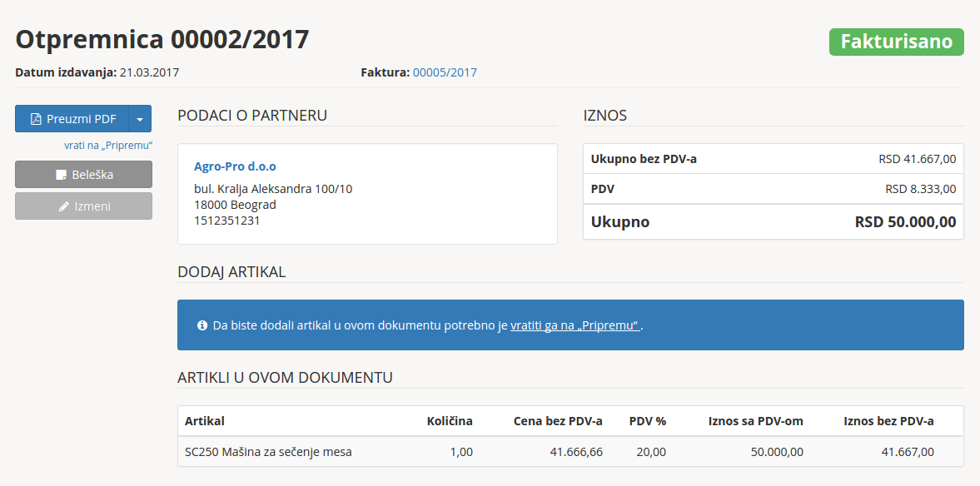The image size is (980, 486).
Task: Click the Otpremnica 00002/2017 page title
Action: pyautogui.click(x=162, y=39)
